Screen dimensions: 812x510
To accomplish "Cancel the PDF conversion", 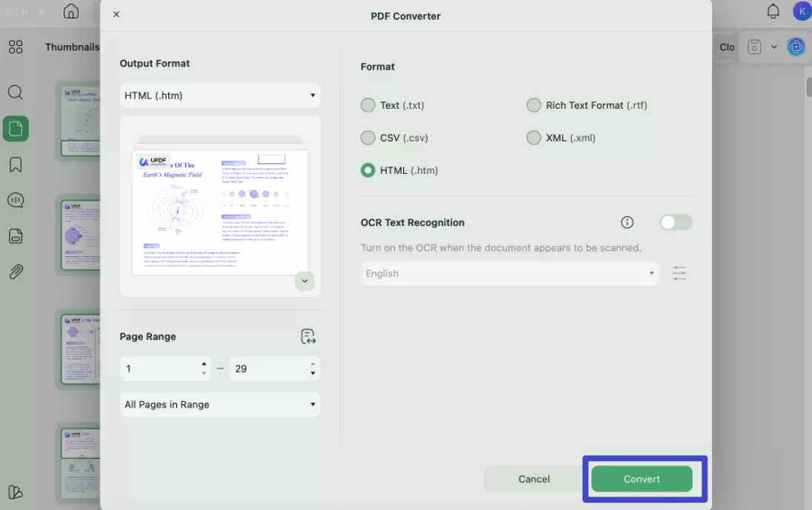I will pos(533,479).
